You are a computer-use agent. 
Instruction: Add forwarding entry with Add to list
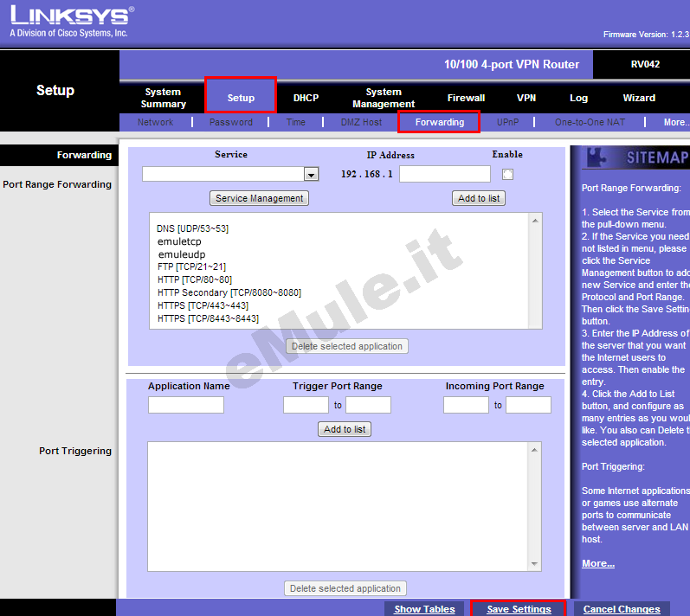[x=479, y=198]
